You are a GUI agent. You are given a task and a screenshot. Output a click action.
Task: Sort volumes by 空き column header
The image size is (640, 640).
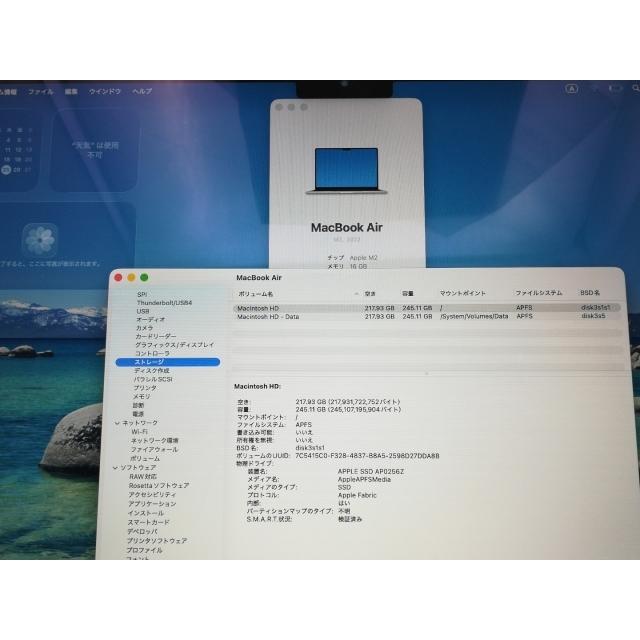370,293
